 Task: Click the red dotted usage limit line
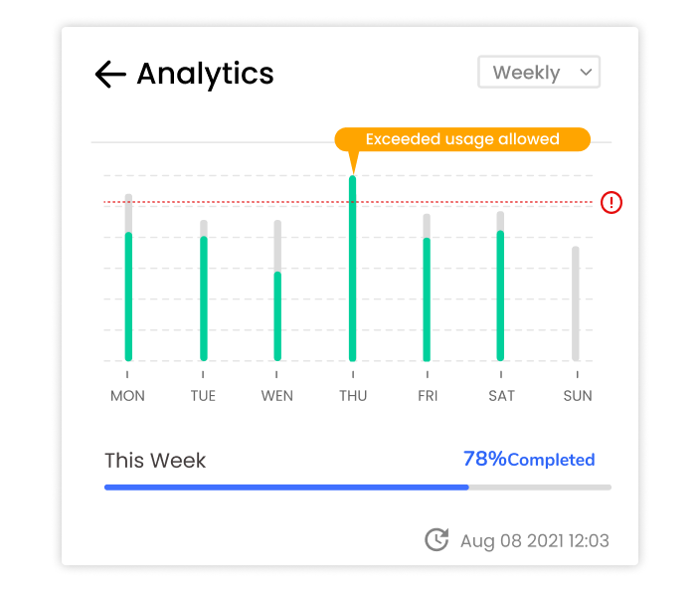(348, 202)
